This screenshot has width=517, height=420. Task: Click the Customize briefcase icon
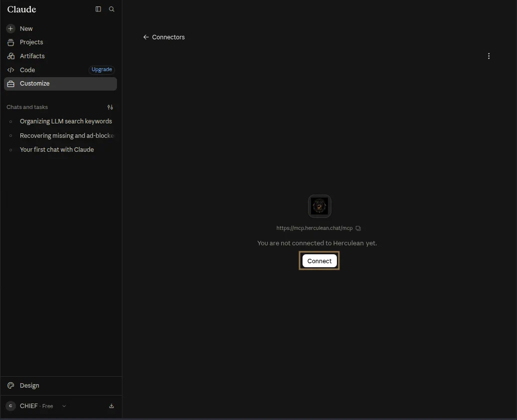point(10,84)
